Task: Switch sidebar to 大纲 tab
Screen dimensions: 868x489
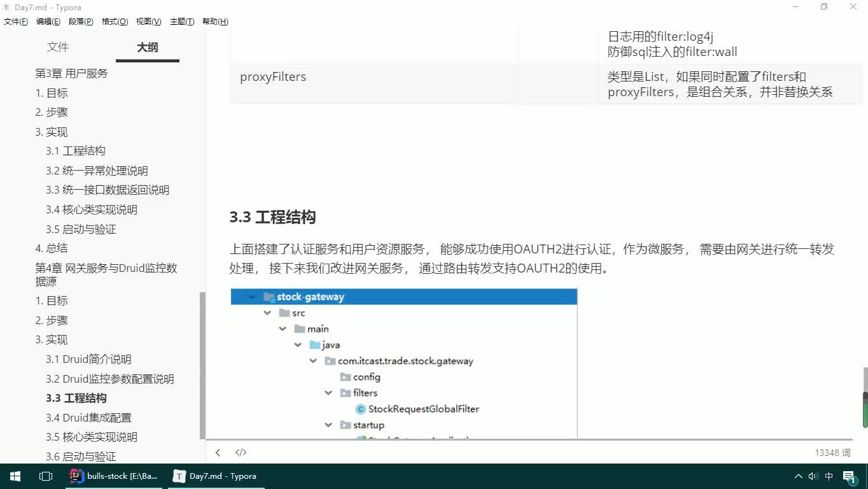Action: pyautogui.click(x=148, y=47)
